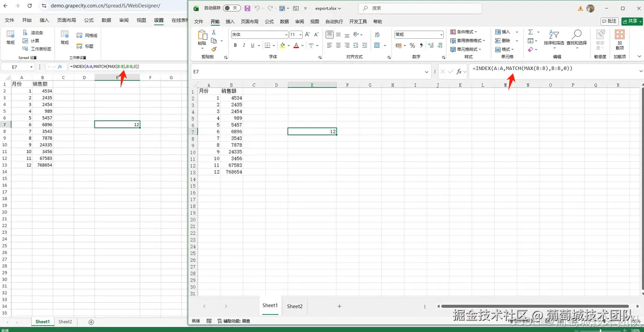This screenshot has height=332, width=644.
Task: Increase font size with the larger A icon
Action: (308, 35)
